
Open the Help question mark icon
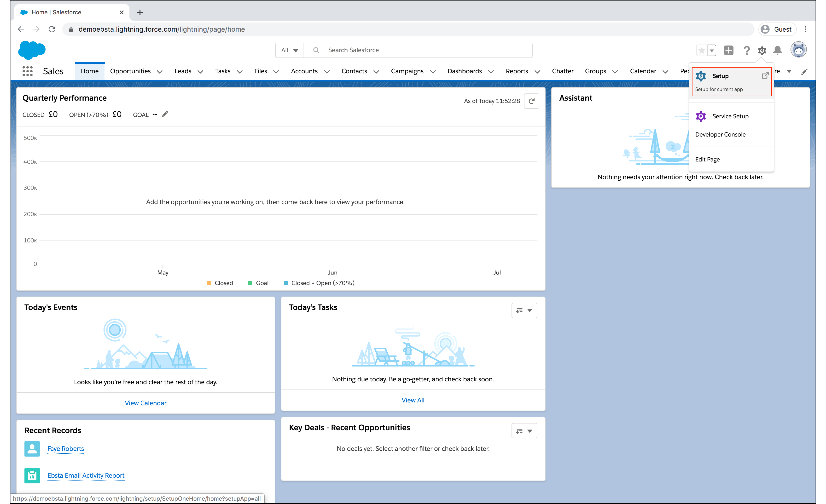747,50
